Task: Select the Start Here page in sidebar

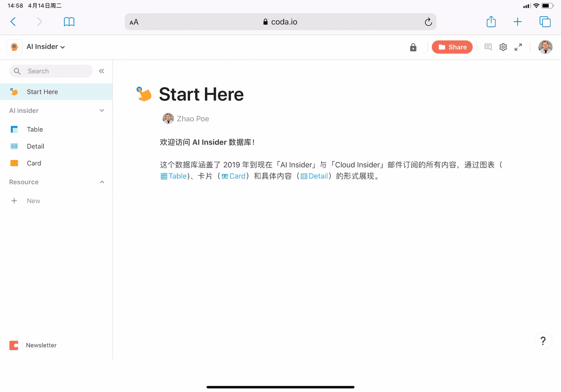Action: (56, 92)
